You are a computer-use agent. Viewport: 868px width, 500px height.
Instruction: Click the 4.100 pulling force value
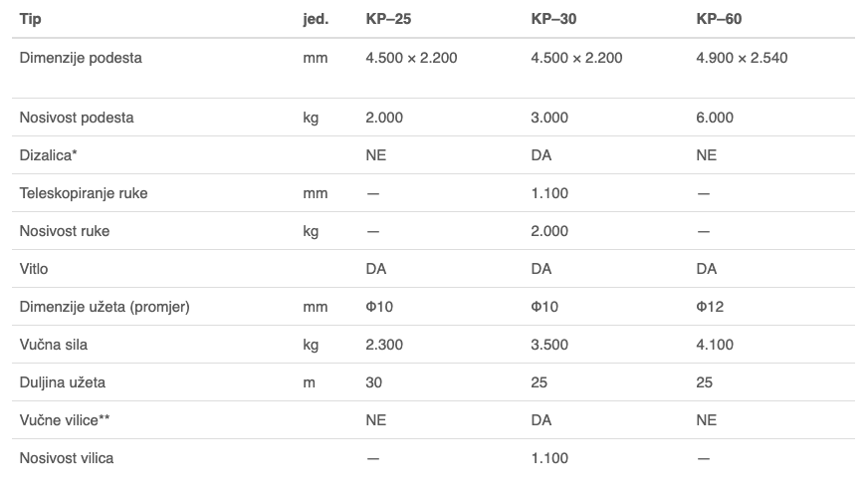pos(715,345)
